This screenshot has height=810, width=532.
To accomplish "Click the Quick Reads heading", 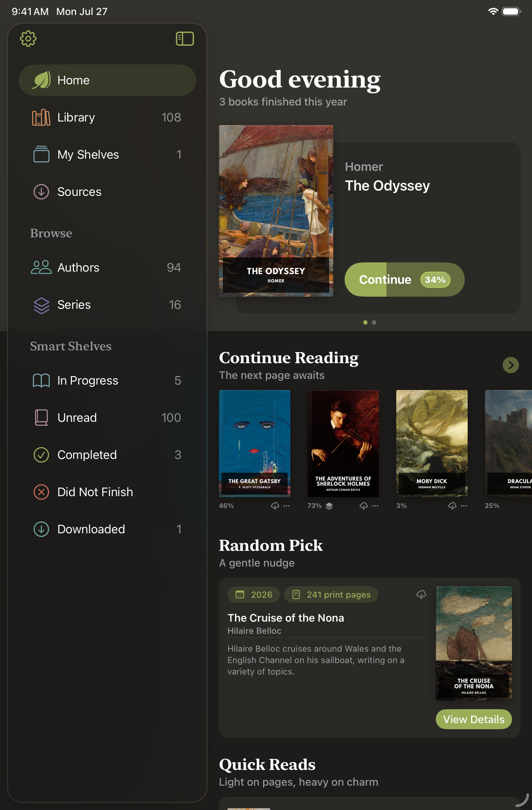I will [x=267, y=765].
